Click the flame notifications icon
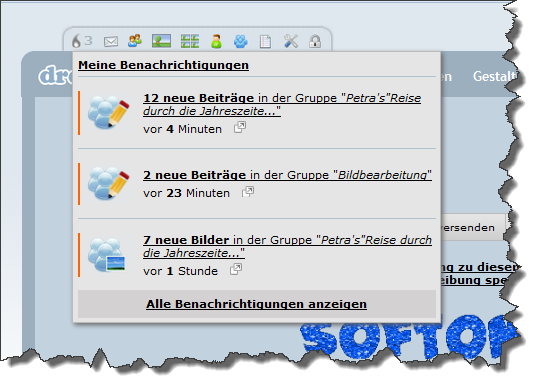Screen dimensions: 546x392 point(76,41)
